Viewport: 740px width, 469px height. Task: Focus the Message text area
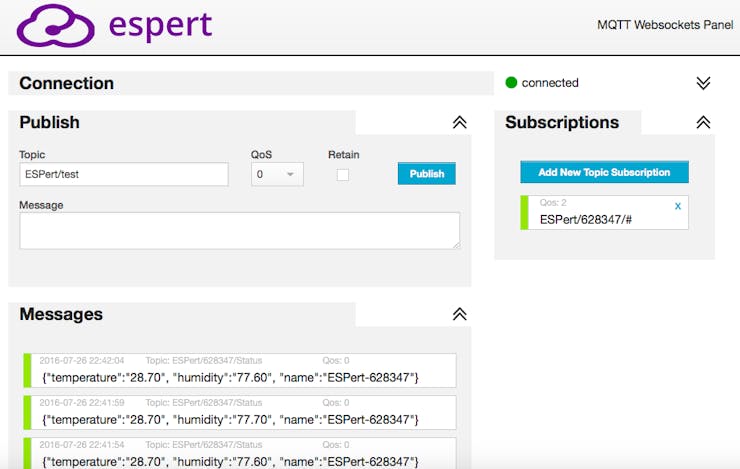pyautogui.click(x=240, y=231)
